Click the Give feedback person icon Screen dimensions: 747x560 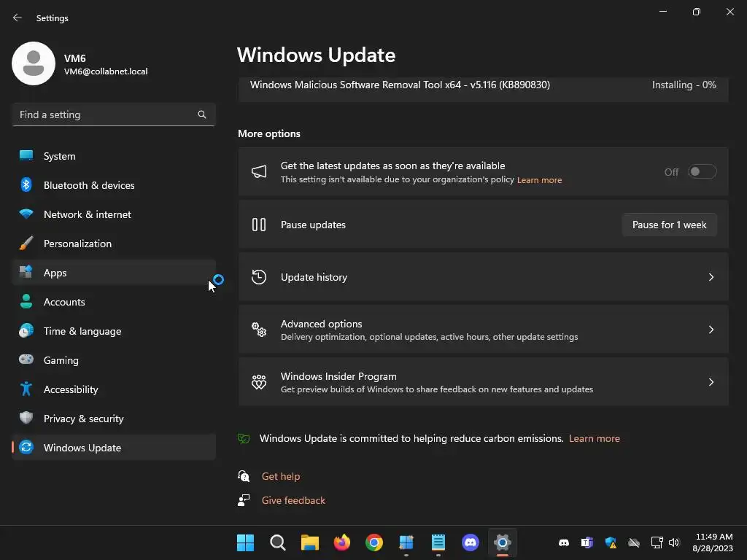pos(244,500)
